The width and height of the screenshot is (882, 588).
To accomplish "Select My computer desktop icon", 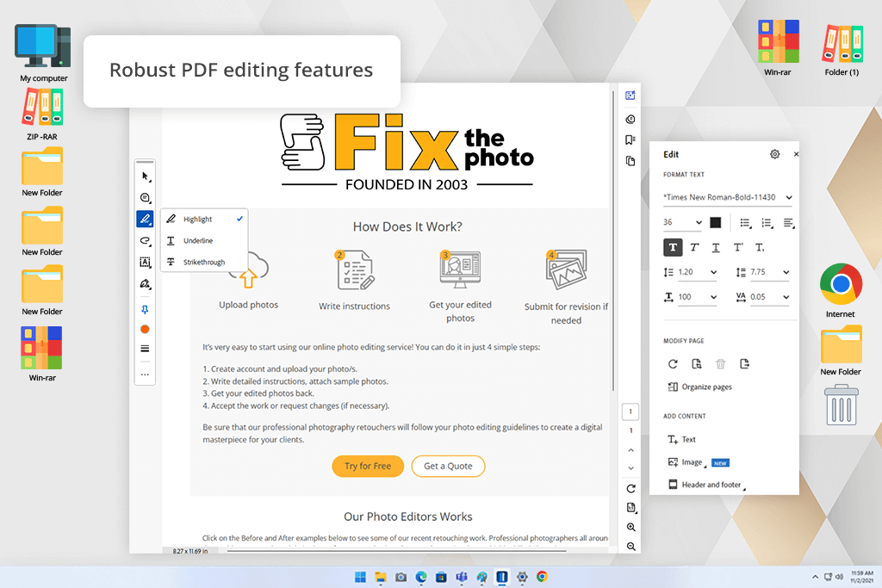I will [x=43, y=53].
